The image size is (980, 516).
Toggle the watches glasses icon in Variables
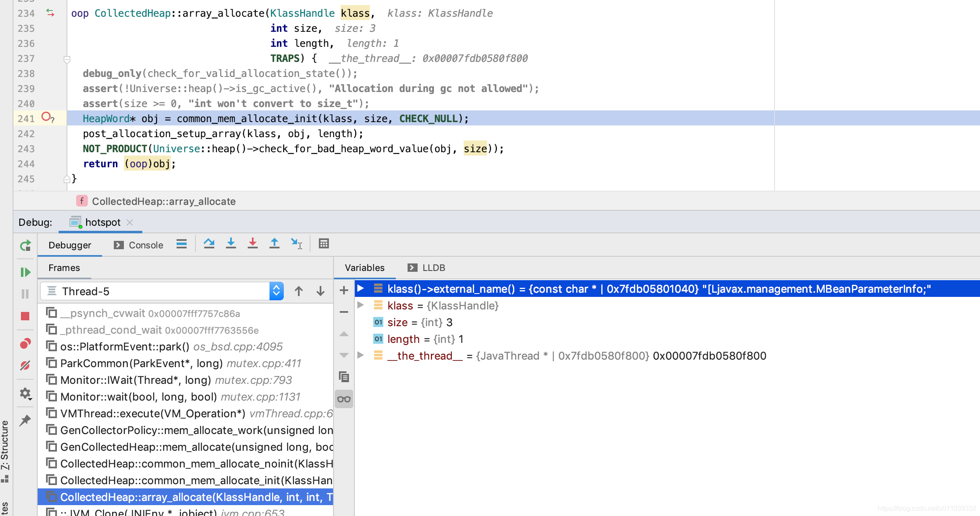coord(344,399)
